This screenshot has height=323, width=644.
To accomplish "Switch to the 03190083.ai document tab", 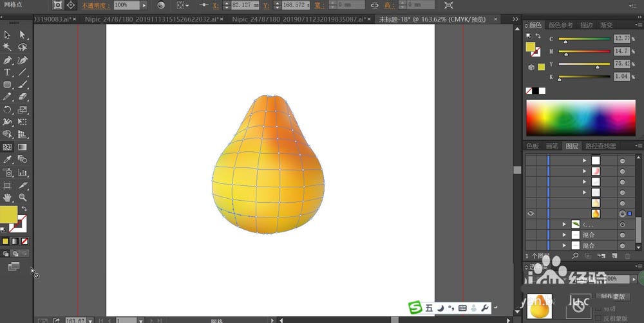I will [x=55, y=19].
